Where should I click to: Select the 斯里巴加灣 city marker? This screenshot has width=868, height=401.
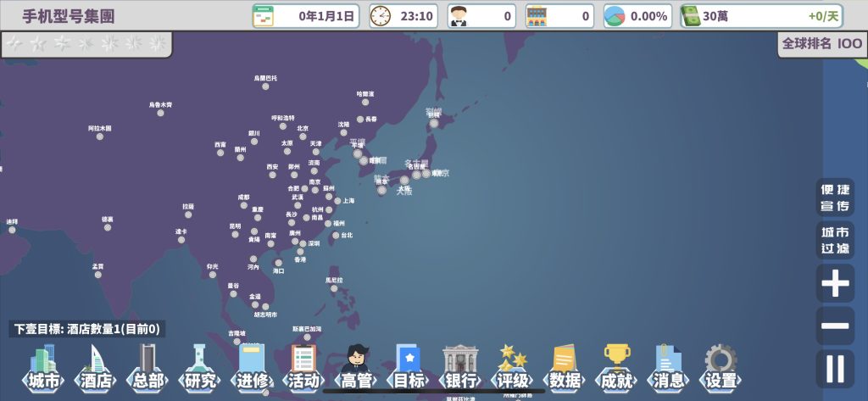[x=307, y=337]
